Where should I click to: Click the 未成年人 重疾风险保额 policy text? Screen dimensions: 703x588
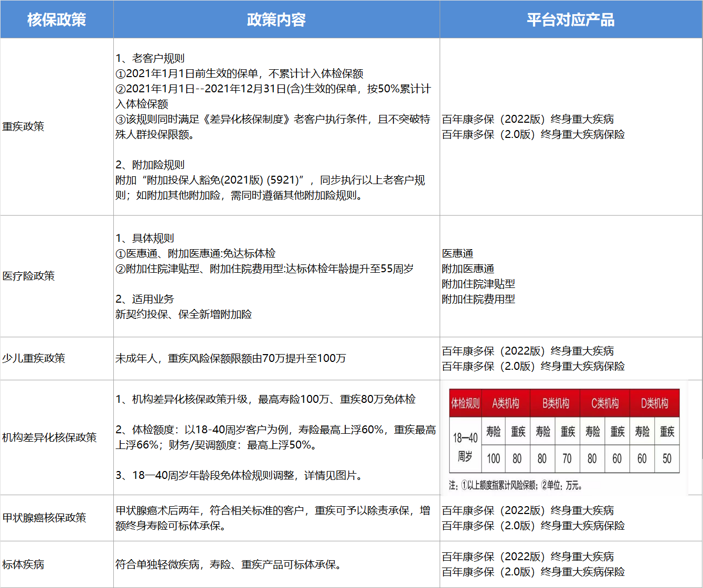tap(231, 358)
